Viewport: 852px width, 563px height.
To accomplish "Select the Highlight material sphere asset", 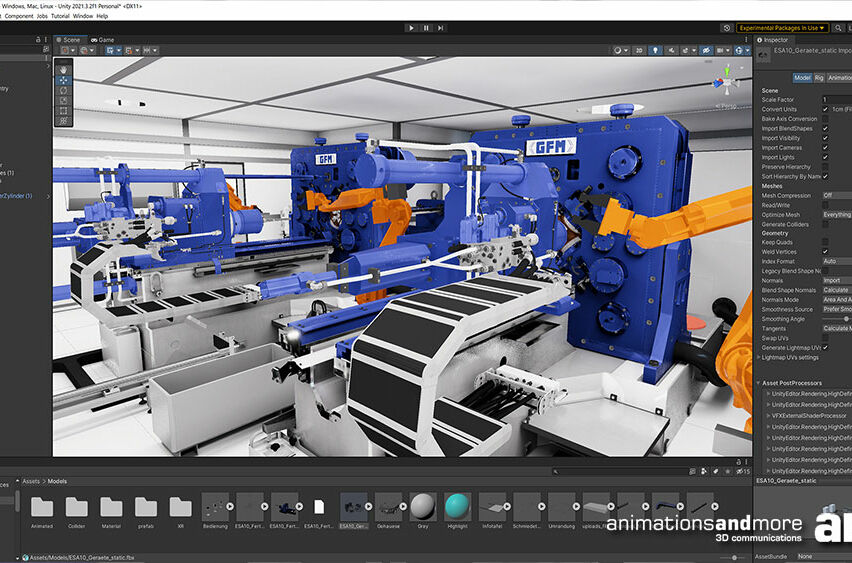I will point(458,511).
